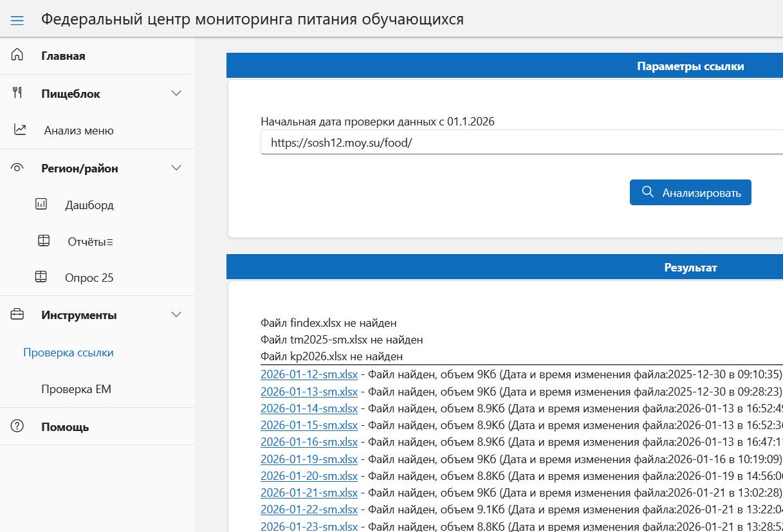The height and width of the screenshot is (532, 783).
Task: Click the chart icon for Анализ меню
Action: click(x=21, y=130)
